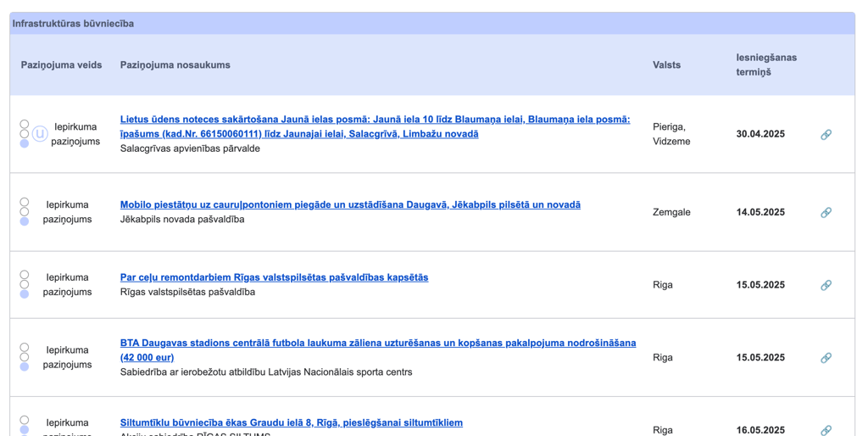The image size is (868, 436).
Task: Click the Valsts column header
Action: pos(666,64)
